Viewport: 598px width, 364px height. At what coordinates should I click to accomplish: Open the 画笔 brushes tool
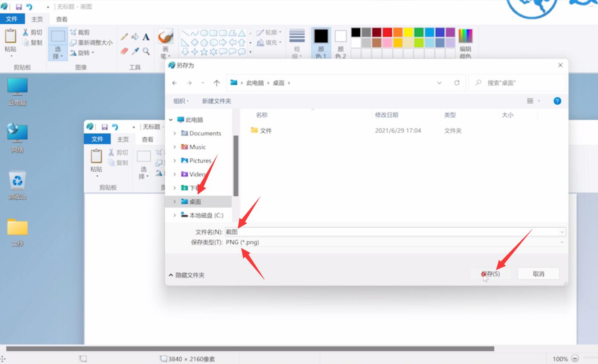point(165,44)
